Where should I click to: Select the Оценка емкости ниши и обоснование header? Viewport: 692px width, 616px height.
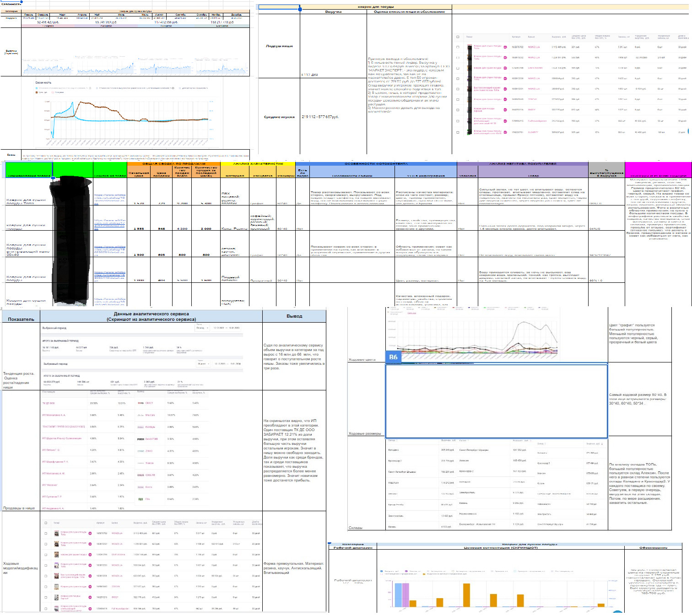point(409,11)
